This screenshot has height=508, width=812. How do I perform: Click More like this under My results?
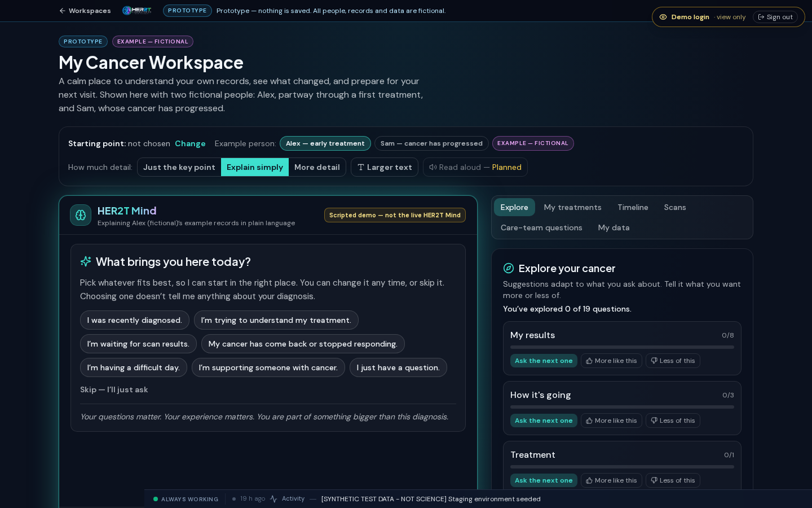tap(611, 361)
